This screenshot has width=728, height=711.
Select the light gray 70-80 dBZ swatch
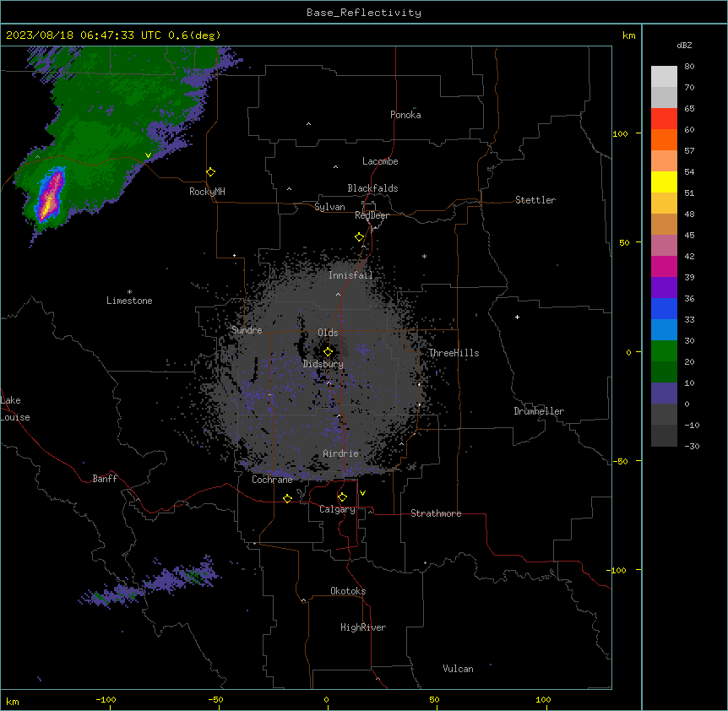664,77
